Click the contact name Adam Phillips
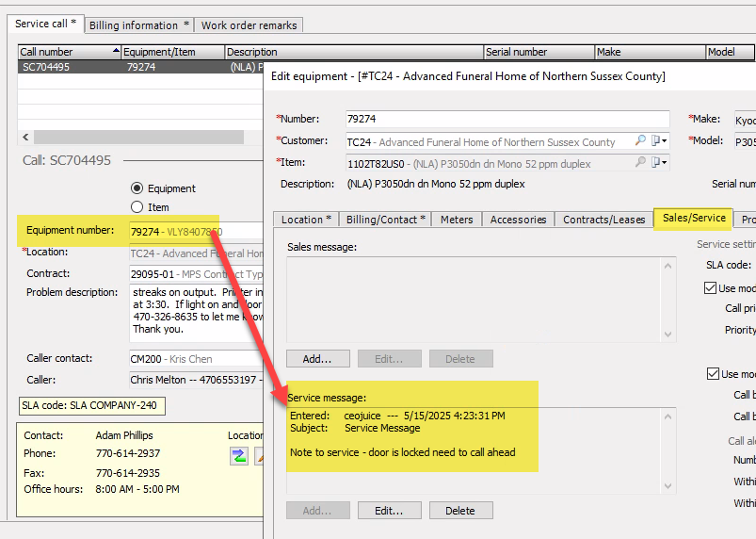 click(x=124, y=435)
